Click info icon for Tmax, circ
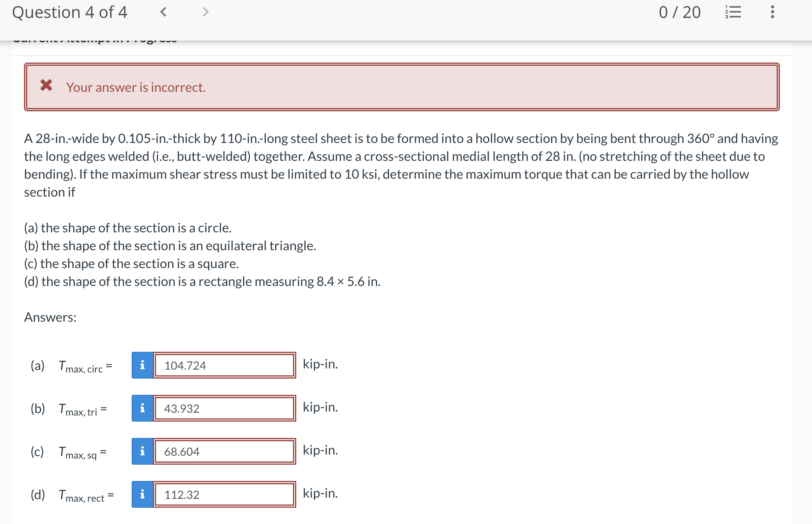812x524 pixels. point(142,365)
